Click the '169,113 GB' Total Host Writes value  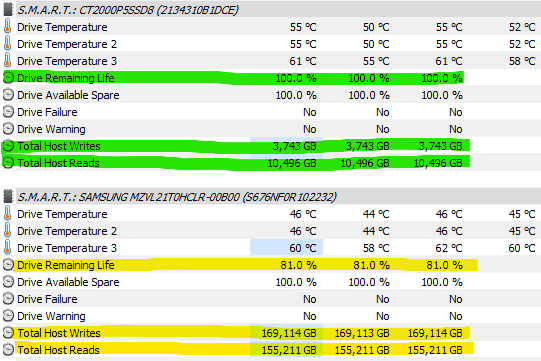click(x=362, y=333)
